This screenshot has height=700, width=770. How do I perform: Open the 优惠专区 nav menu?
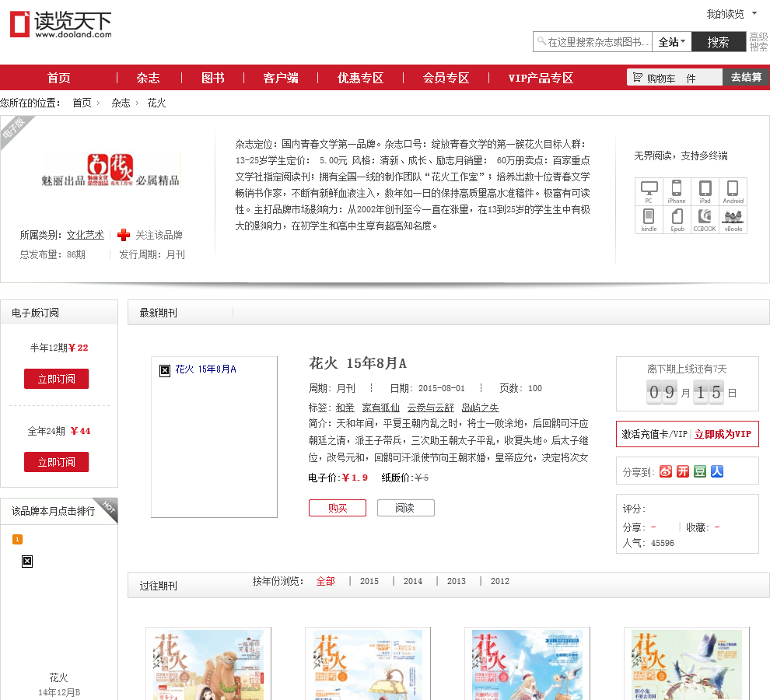pos(360,78)
